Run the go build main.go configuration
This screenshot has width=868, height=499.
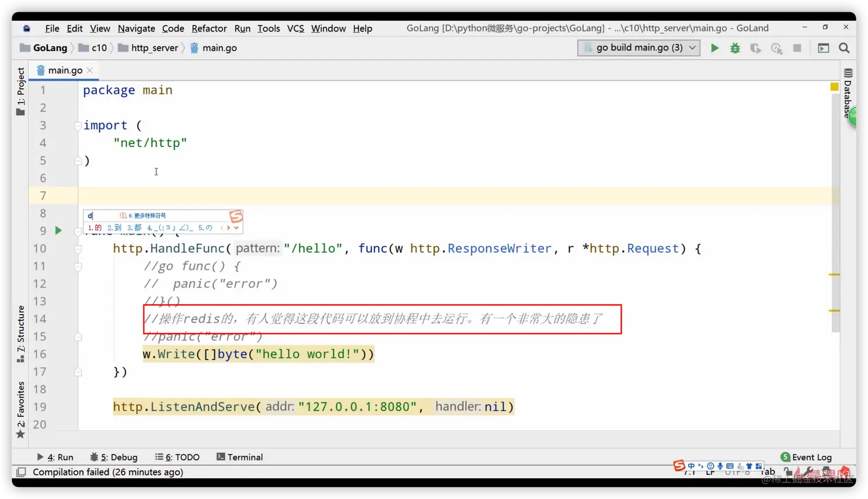click(x=715, y=48)
